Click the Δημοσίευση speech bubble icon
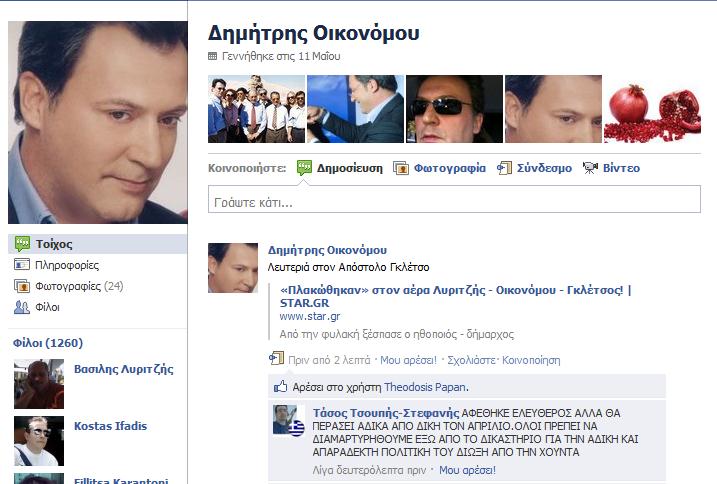 click(304, 168)
